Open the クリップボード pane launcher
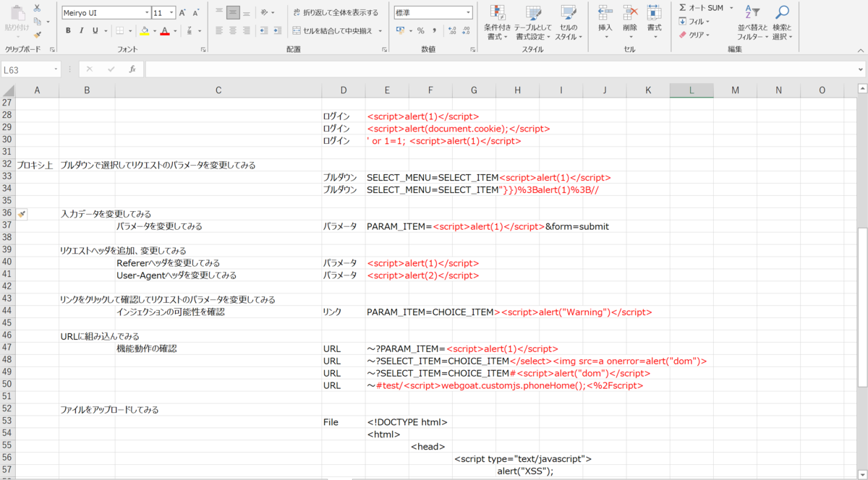The width and height of the screenshot is (868, 480). click(x=52, y=49)
